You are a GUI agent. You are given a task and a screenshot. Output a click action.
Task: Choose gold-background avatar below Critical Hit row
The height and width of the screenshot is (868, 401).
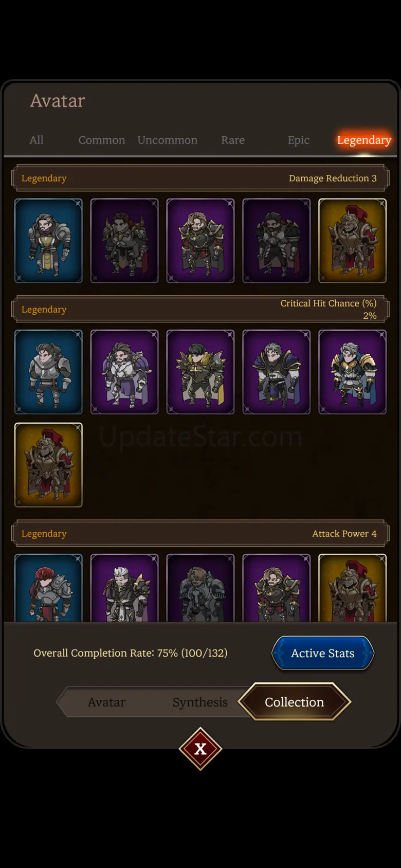pyautogui.click(x=48, y=465)
